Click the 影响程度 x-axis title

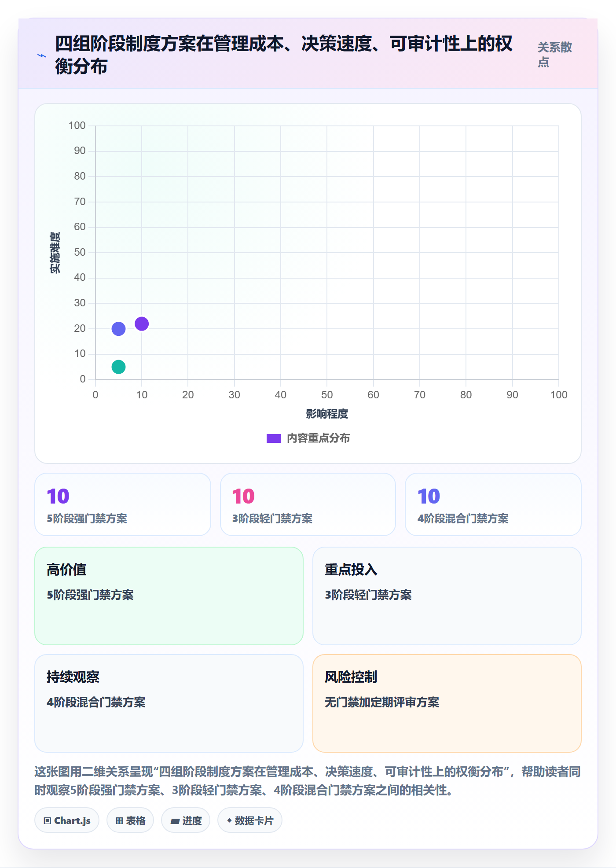click(327, 414)
